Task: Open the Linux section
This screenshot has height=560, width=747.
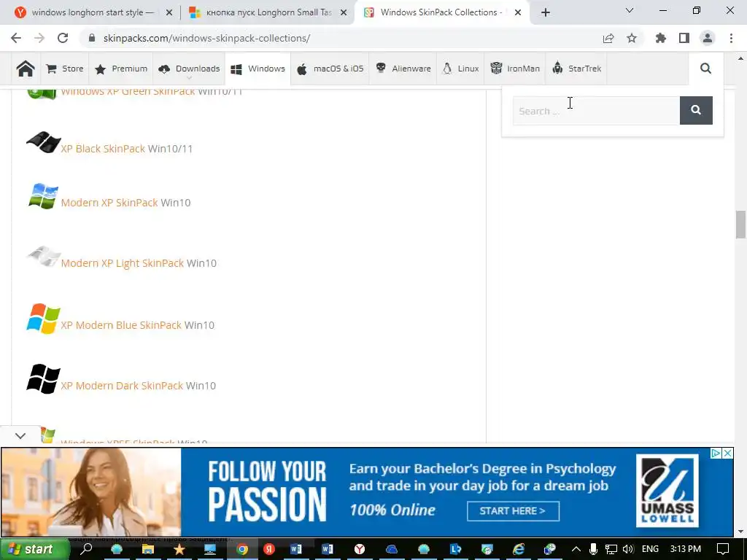Action: click(x=461, y=69)
